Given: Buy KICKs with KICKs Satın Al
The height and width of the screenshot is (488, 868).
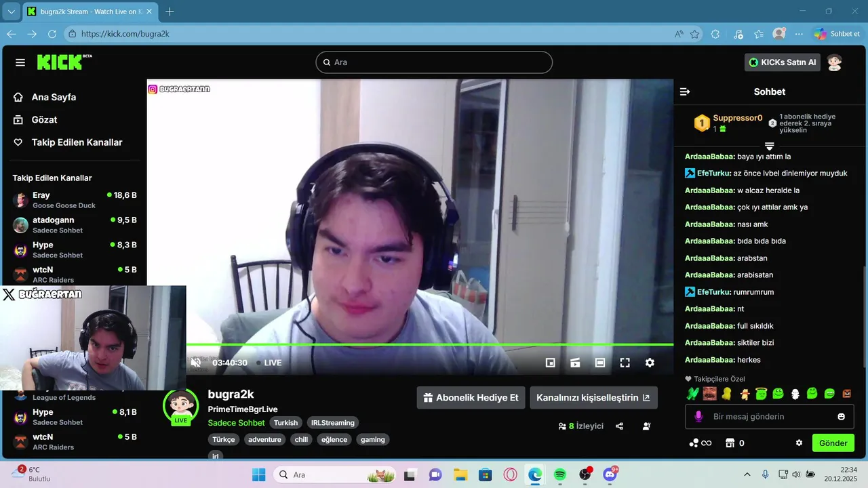Looking at the screenshot, I should (783, 62).
